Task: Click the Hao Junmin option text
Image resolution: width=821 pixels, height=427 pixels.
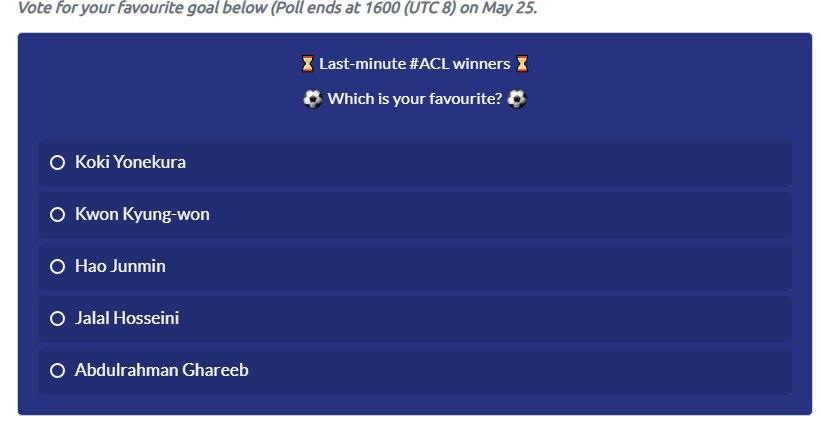Action: pyautogui.click(x=120, y=266)
